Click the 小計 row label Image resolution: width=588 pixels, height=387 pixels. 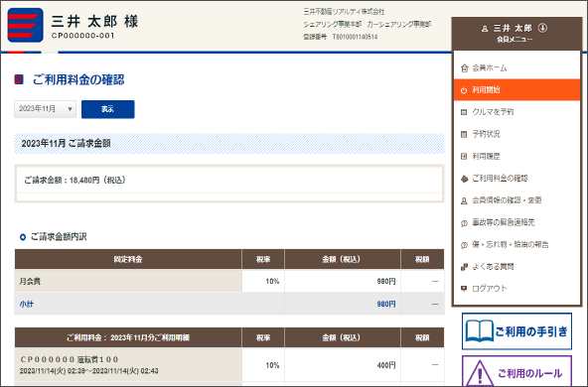26,304
